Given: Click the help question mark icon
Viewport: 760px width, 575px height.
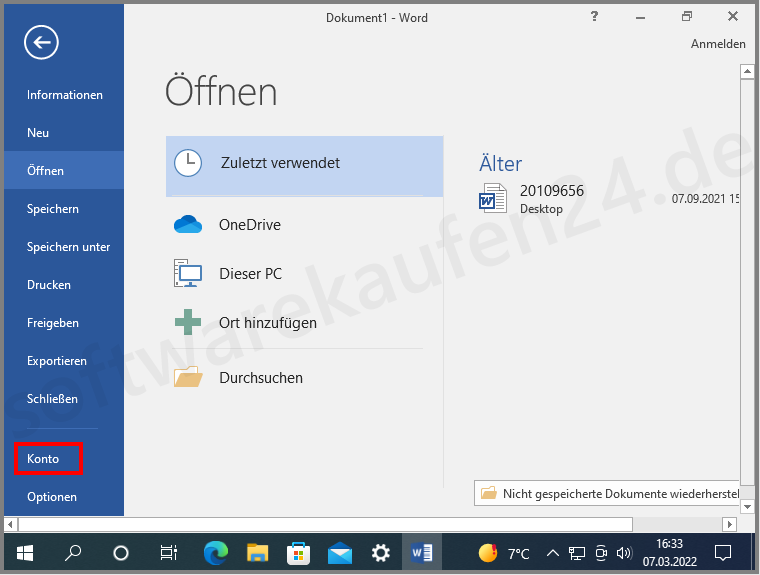Looking at the screenshot, I should [x=594, y=17].
